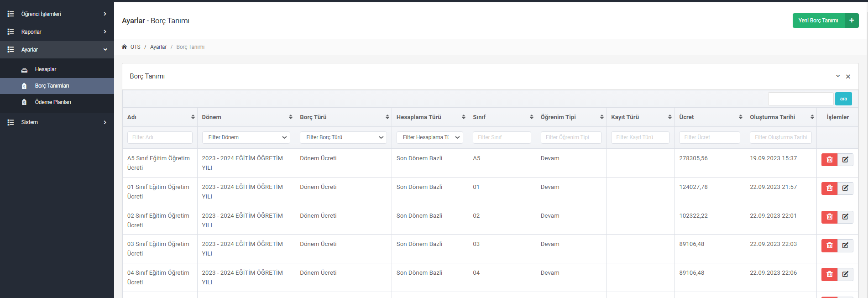
Task: Select the date 19.09.2023 15:37
Action: pos(773,158)
